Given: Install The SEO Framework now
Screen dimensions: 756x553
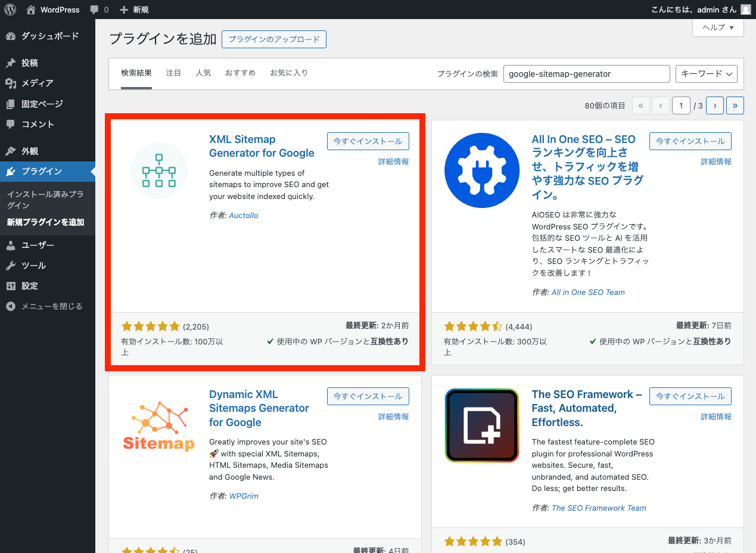Looking at the screenshot, I should [x=690, y=396].
